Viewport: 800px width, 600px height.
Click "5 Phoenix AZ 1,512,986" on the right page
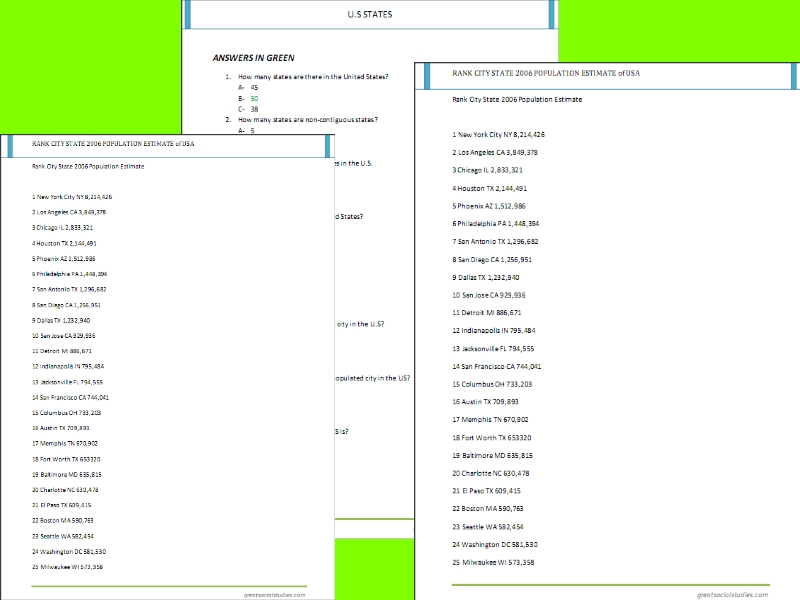pyautogui.click(x=489, y=206)
